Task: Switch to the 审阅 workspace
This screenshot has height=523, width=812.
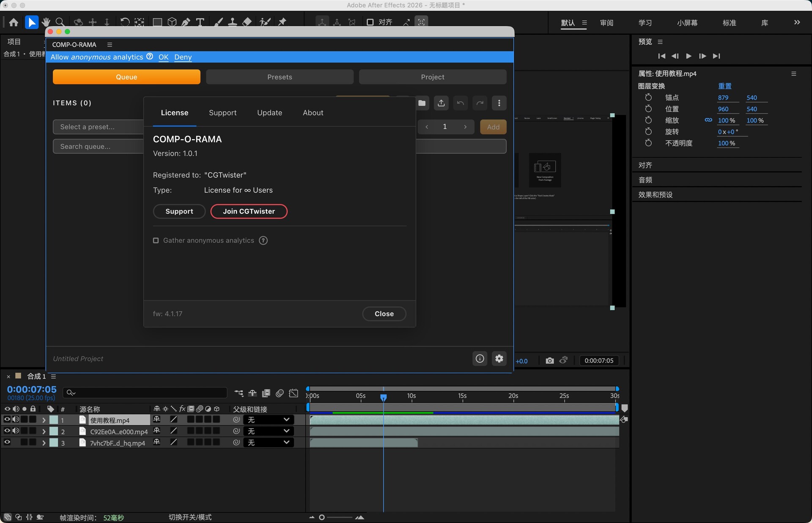Action: 606,23
